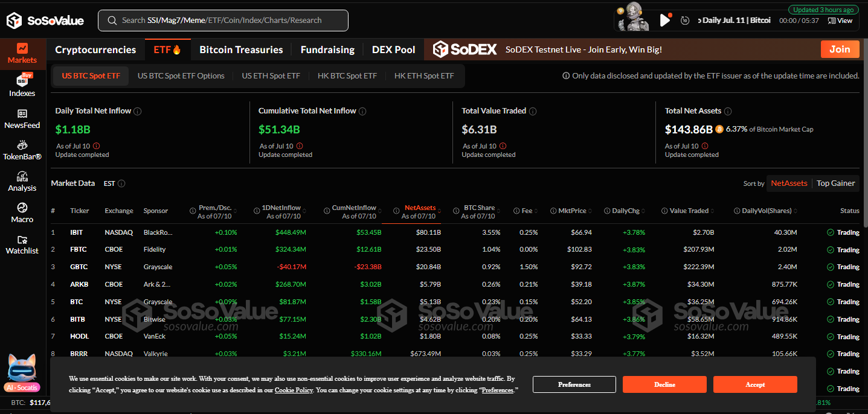868x414 pixels.
Task: Open the DEX Pool tab
Action: [394, 49]
